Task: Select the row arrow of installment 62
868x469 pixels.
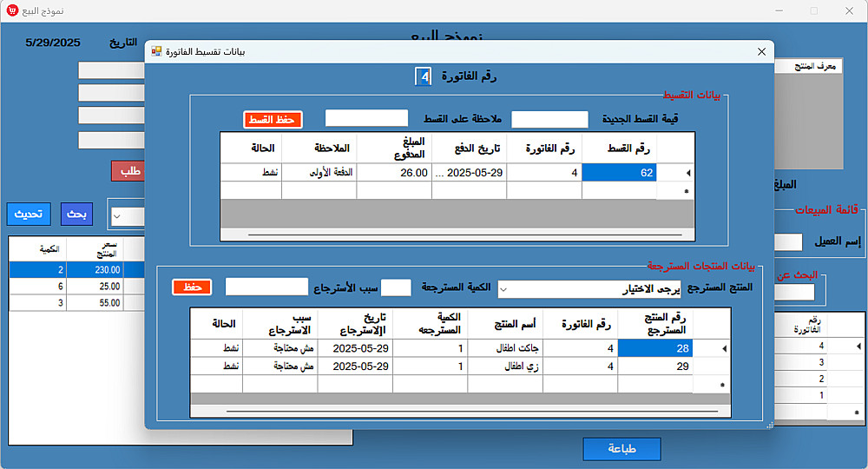Action: pos(676,173)
